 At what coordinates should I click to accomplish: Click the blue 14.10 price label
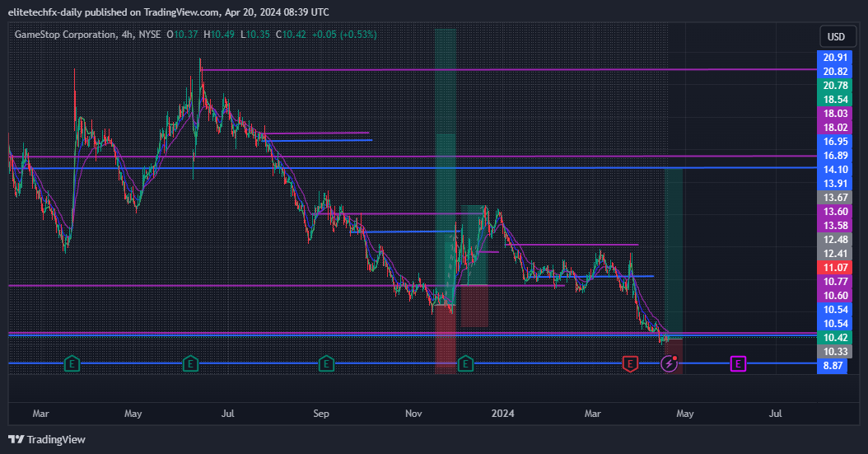point(835,170)
